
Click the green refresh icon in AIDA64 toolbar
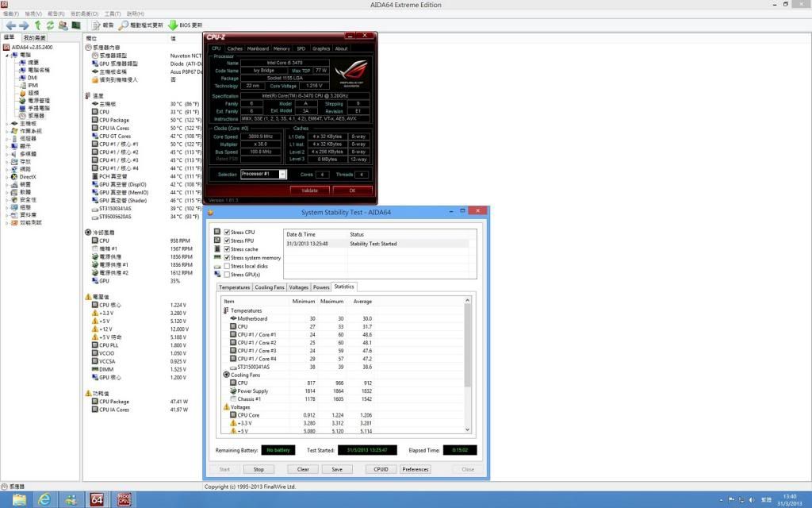pyautogui.click(x=50, y=25)
